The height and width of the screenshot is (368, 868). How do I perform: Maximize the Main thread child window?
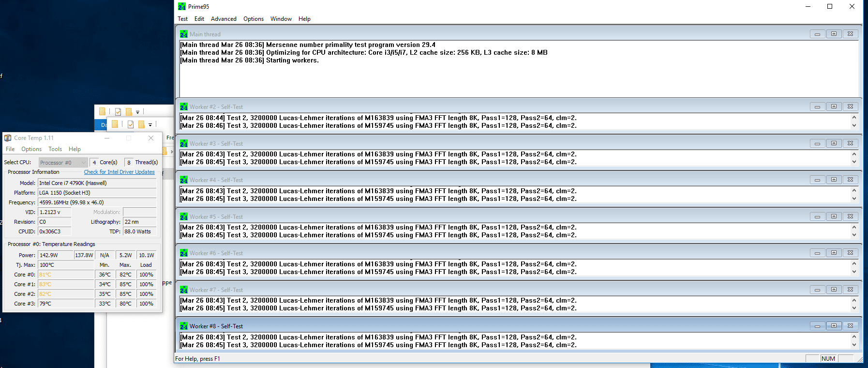[834, 34]
